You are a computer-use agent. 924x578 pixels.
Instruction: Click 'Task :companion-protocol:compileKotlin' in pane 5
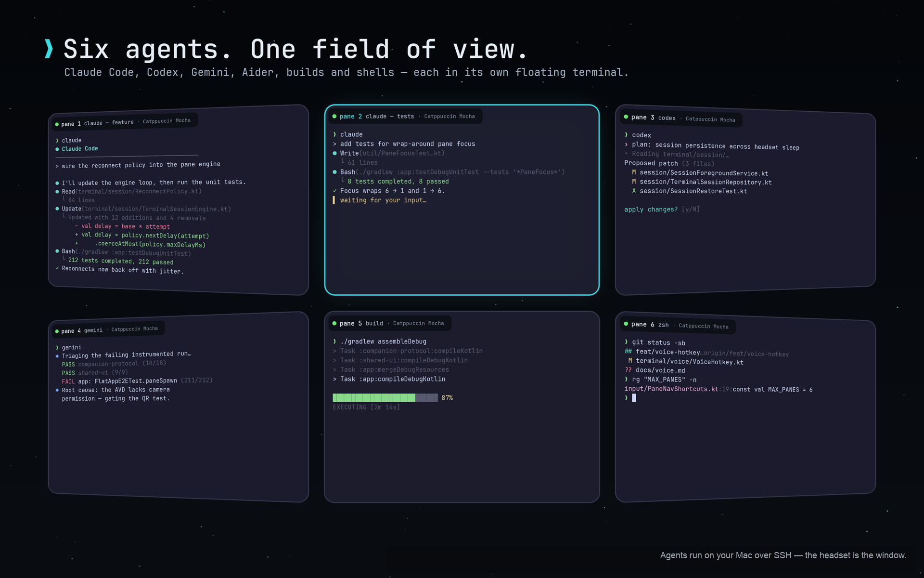(x=411, y=351)
